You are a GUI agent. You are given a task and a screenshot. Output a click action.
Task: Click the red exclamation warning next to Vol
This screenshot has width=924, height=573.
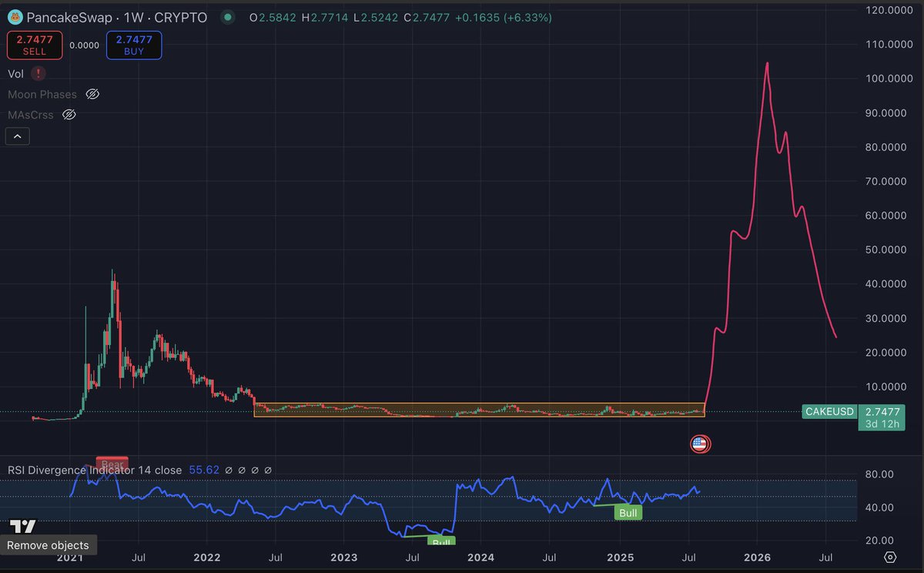(x=38, y=74)
